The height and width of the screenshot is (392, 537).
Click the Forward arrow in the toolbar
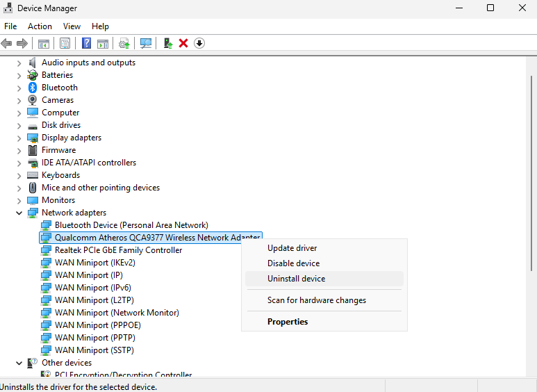tap(22, 43)
